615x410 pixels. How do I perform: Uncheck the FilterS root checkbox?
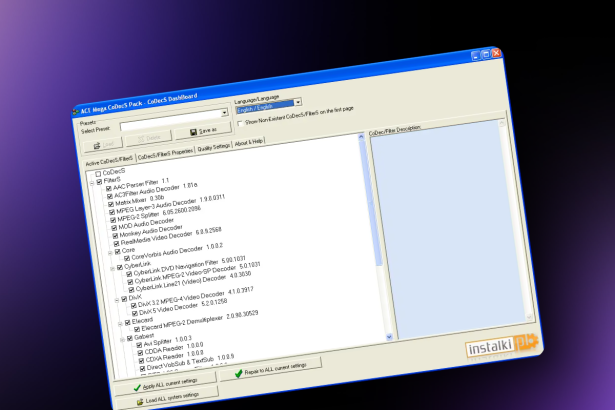pos(99,182)
